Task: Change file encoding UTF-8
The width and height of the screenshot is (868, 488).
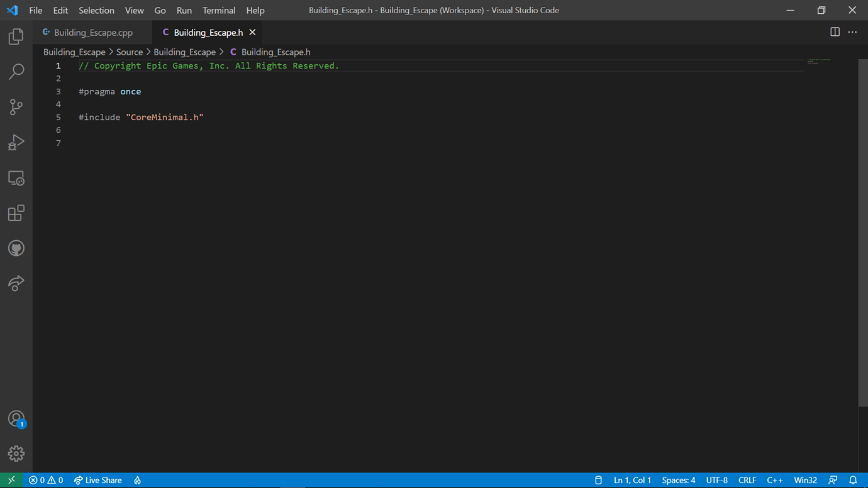Action: 716,480
